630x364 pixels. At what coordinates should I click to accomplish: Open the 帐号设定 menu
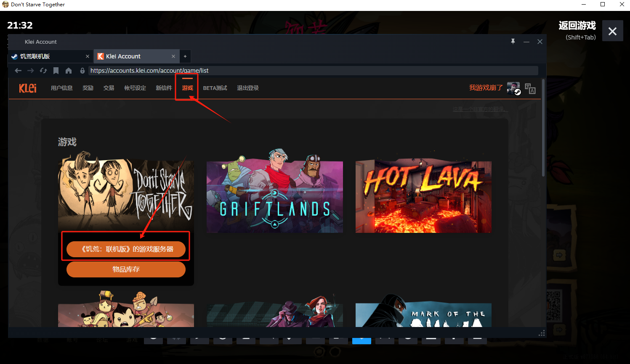click(135, 88)
